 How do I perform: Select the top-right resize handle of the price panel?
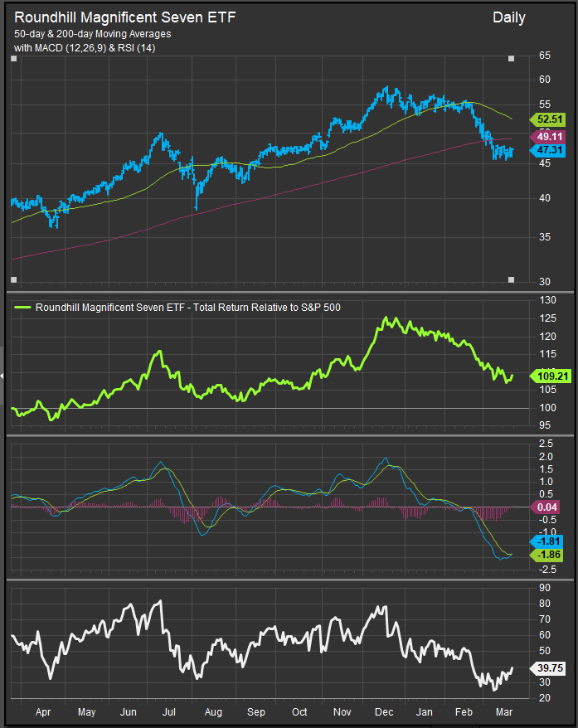pos(511,59)
